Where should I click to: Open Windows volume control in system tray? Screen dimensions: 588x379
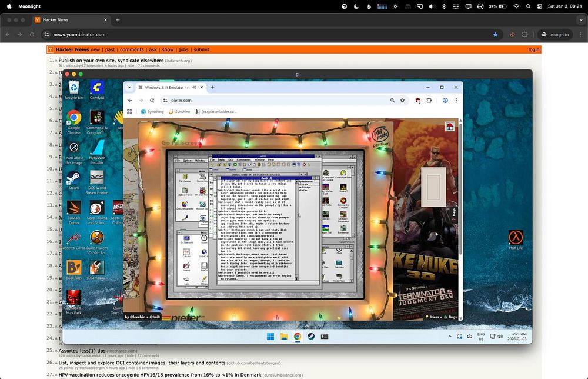tap(500, 337)
